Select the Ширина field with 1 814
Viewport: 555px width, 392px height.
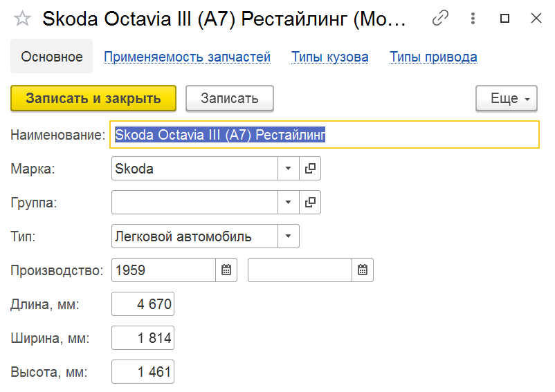(x=143, y=338)
